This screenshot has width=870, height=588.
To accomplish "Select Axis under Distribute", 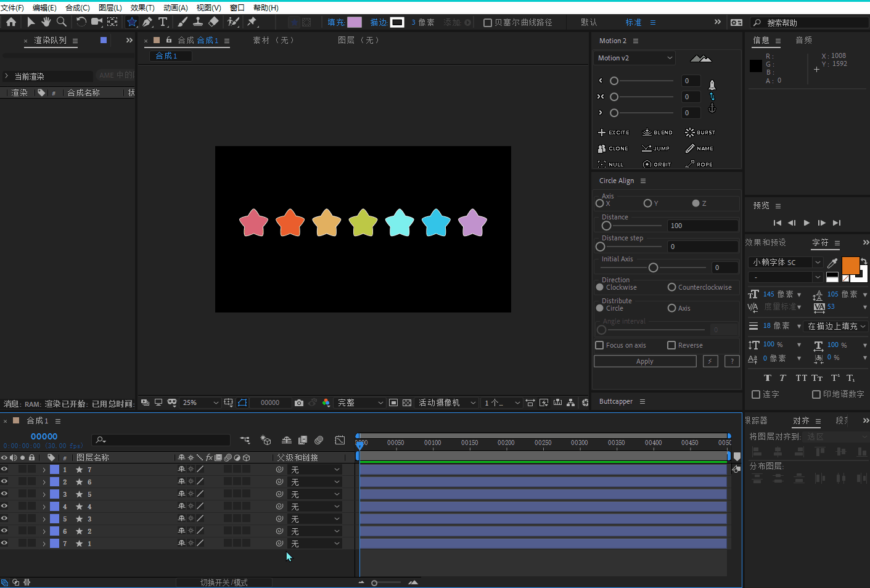I will click(x=672, y=308).
